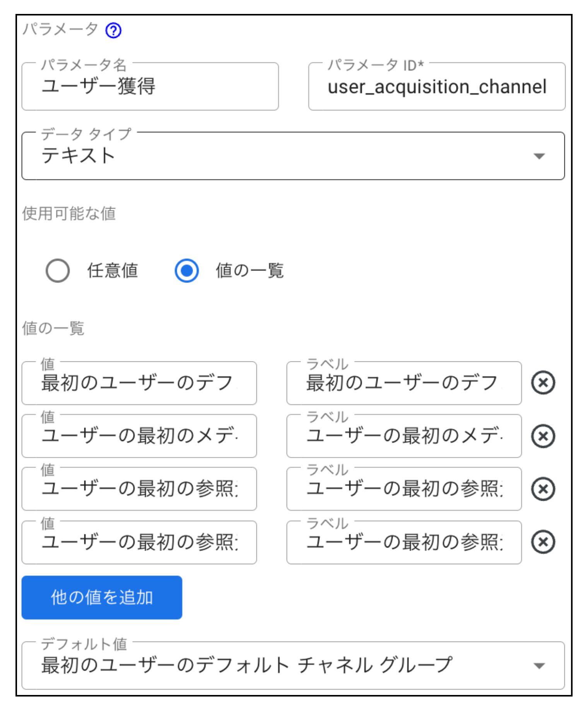Delete the ユーザーの最初のメデ value row

[x=543, y=436]
